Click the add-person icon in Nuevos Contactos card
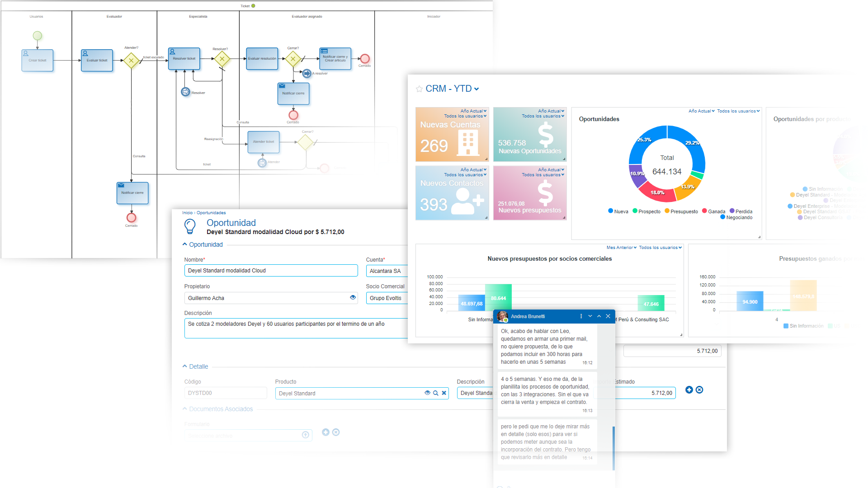 467,201
